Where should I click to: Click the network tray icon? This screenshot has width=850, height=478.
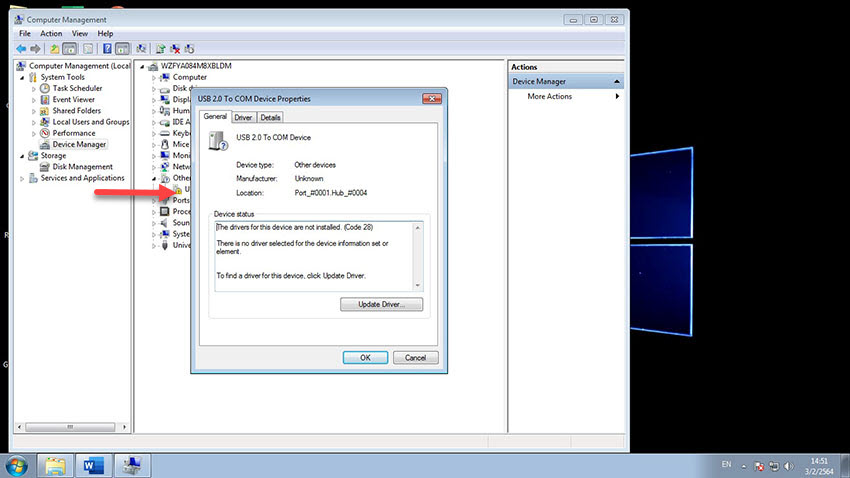click(x=774, y=466)
